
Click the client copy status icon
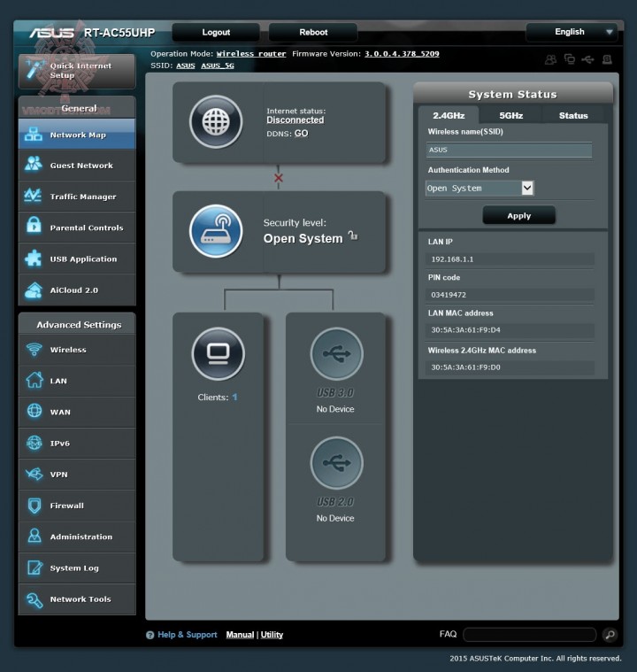point(569,59)
